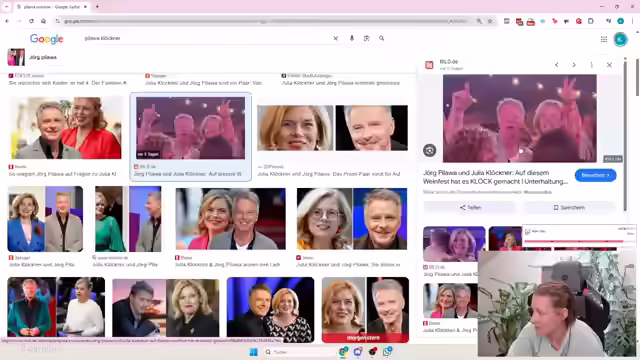
Task: Open the two-portrait close-up thumbnail
Action: point(332,128)
